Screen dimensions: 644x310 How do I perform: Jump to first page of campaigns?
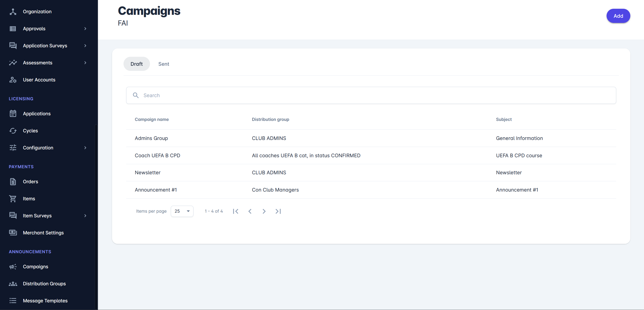236,212
